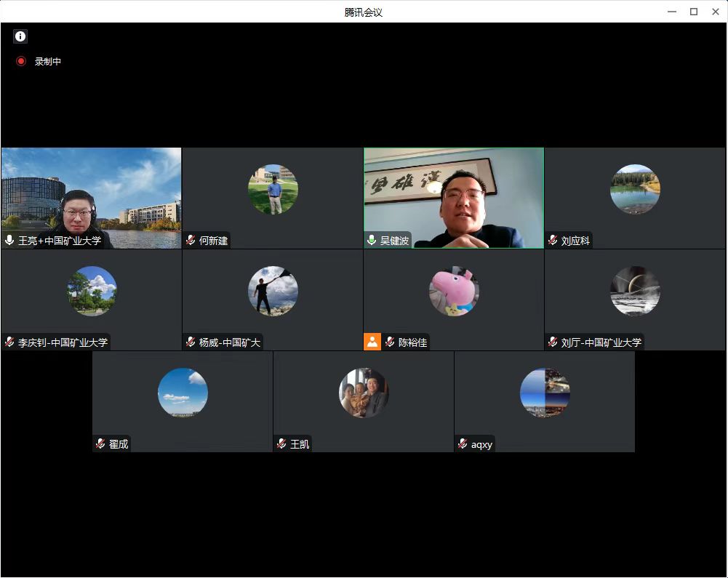Click 刘厅's black-and-white planet avatar
The image size is (728, 578).
(x=635, y=291)
